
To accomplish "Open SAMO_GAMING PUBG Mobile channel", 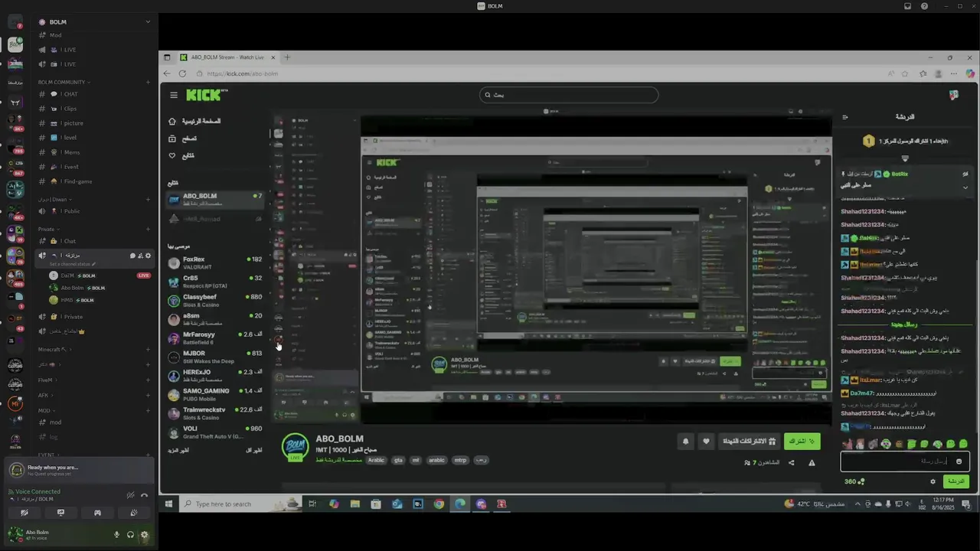I will tap(215, 394).
